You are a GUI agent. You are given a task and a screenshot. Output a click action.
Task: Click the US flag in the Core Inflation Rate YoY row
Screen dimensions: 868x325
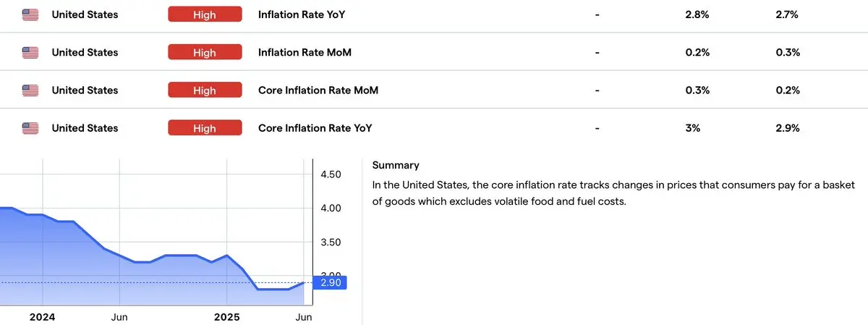pyautogui.click(x=30, y=128)
